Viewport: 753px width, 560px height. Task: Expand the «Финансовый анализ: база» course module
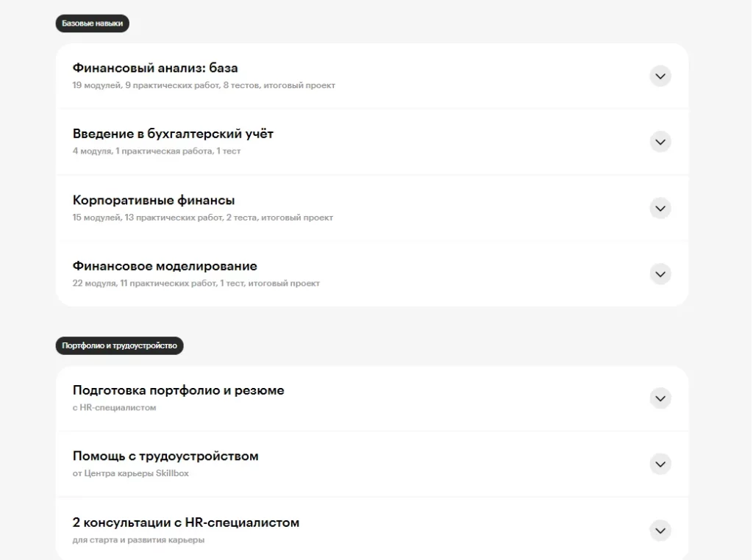click(660, 76)
